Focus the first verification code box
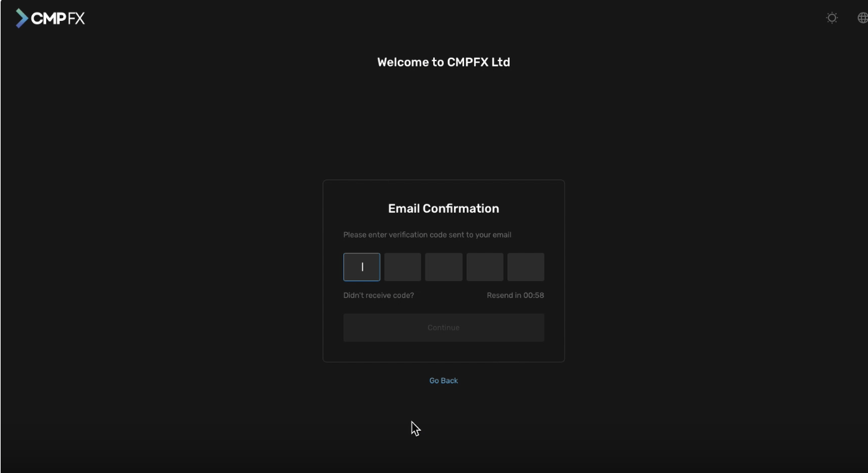Viewport: 868px width, 473px height. [362, 267]
